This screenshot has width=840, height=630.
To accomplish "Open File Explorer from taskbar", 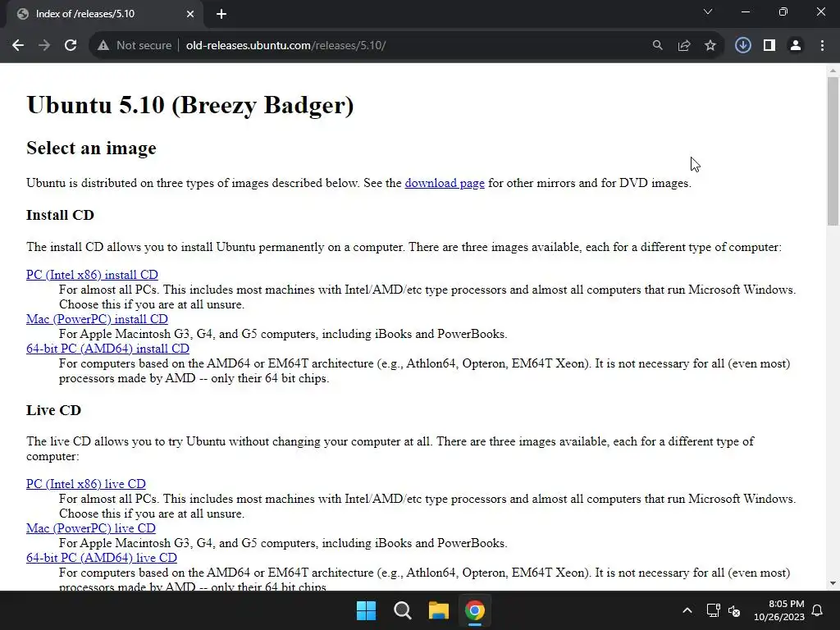I will [439, 610].
